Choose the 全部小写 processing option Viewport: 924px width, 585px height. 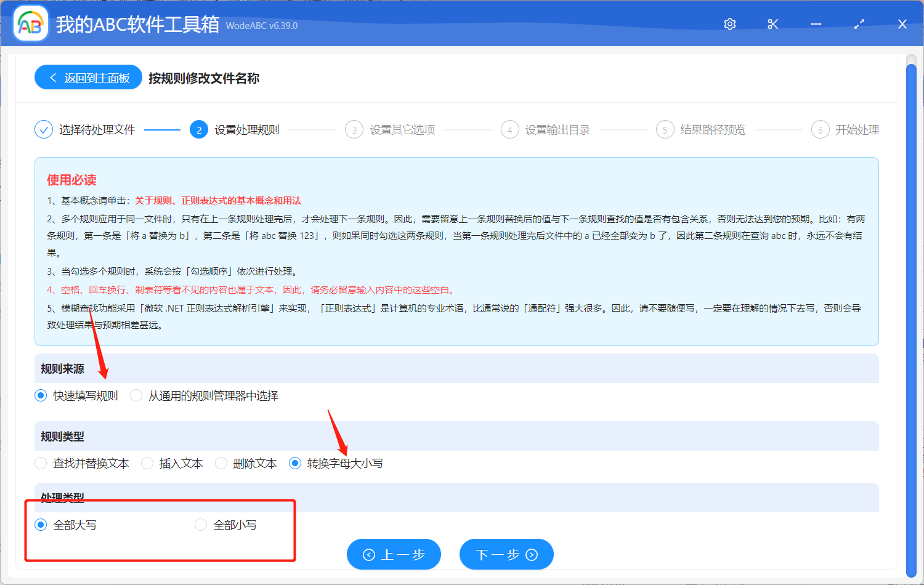[201, 525]
